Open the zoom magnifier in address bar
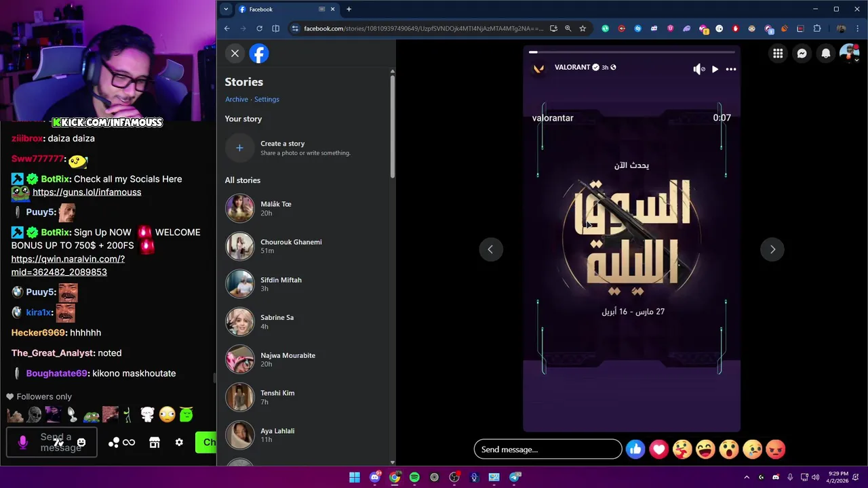The width and height of the screenshot is (868, 488). point(568,28)
